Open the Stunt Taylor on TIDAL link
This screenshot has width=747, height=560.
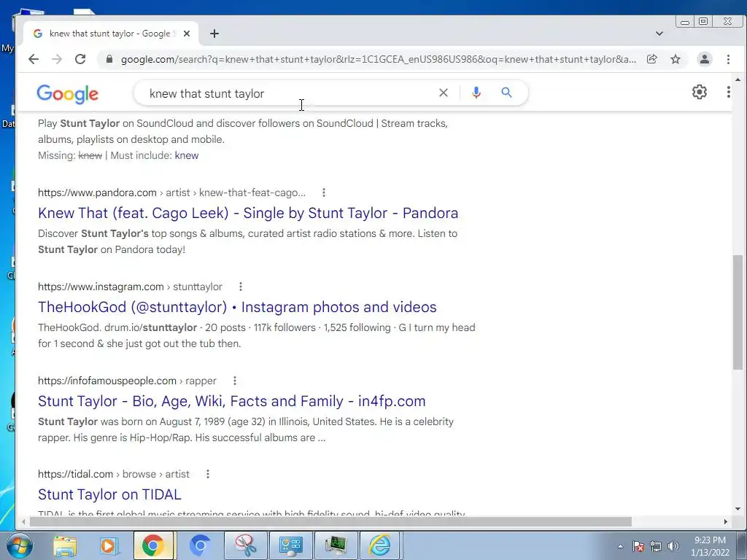pos(109,494)
